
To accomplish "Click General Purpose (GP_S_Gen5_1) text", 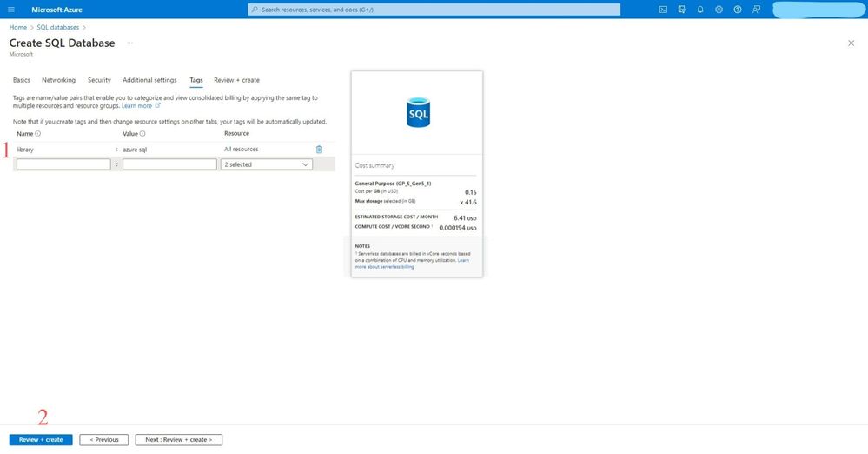I will coord(393,183).
